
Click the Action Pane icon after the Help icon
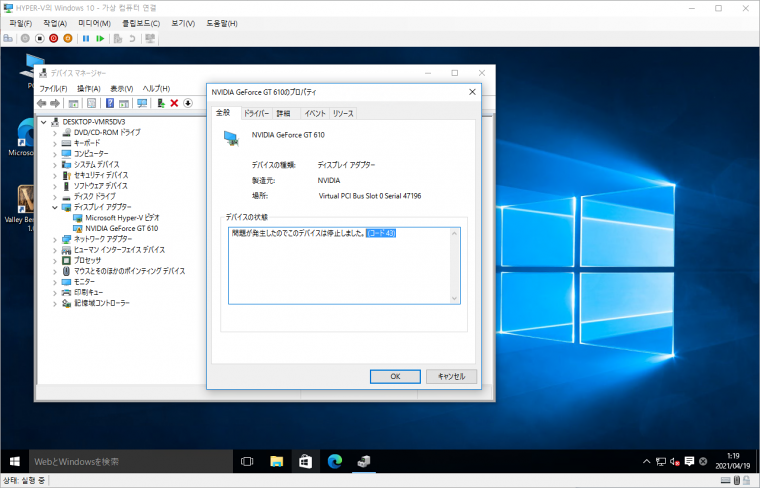pyautogui.click(x=124, y=103)
